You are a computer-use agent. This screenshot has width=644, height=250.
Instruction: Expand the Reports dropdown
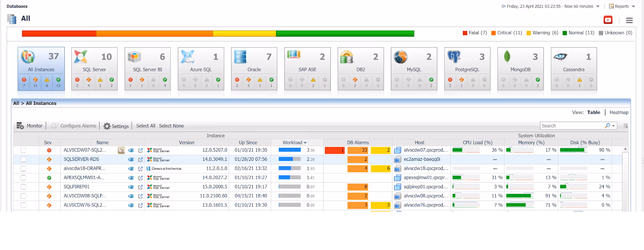633,6
